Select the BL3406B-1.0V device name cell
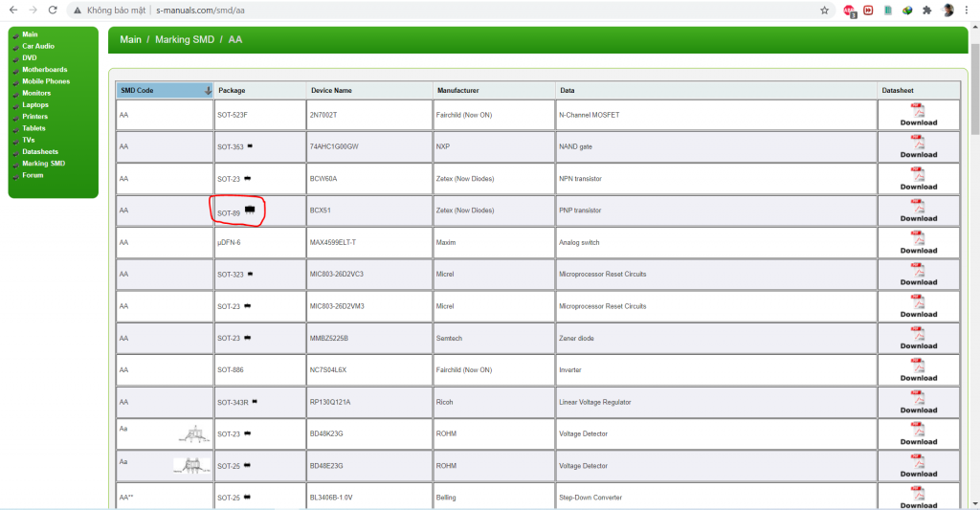The width and height of the screenshot is (980, 510). tap(369, 498)
